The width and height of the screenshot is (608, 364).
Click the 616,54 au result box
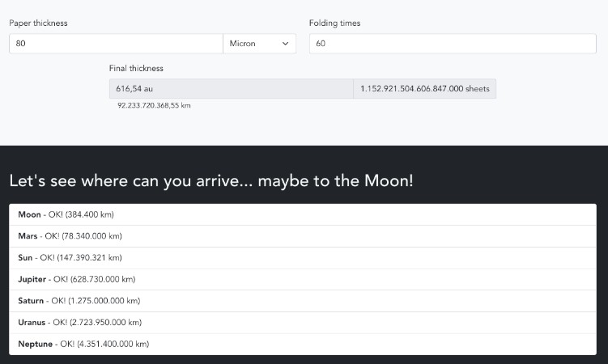231,89
